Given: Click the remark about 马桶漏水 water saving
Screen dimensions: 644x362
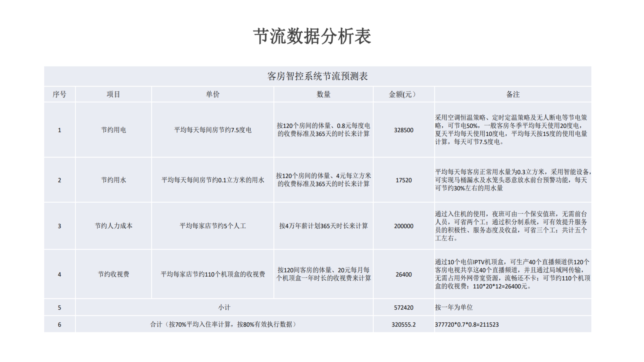Looking at the screenshot, I should (513, 180).
